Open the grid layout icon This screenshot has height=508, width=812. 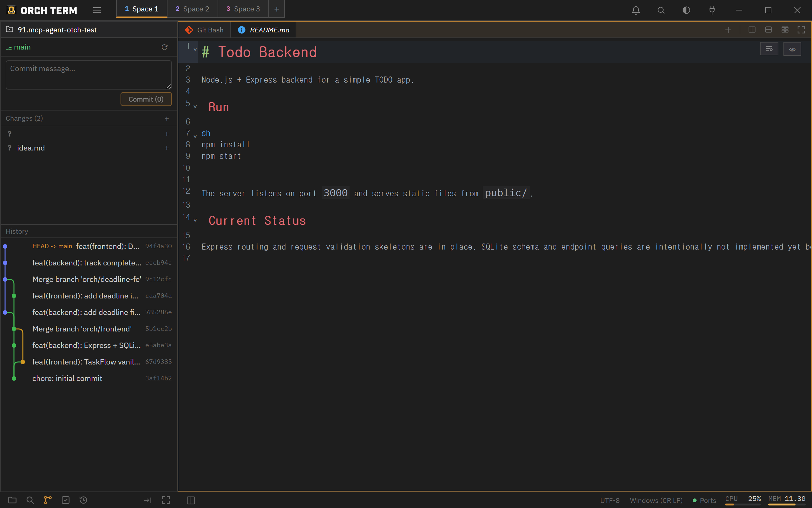coord(785,30)
